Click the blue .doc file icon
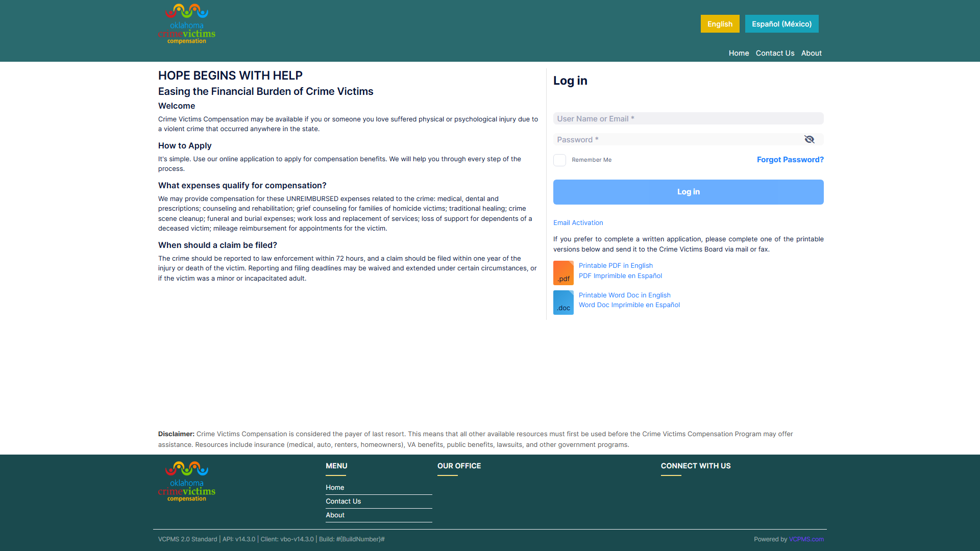 [563, 302]
